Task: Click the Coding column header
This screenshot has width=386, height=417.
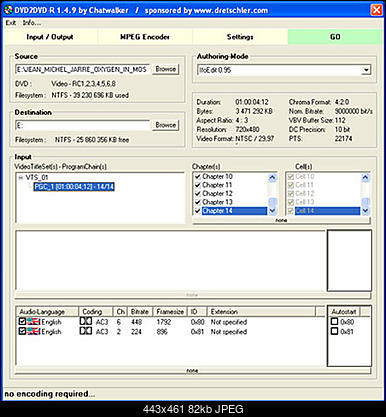Action: 96,312
